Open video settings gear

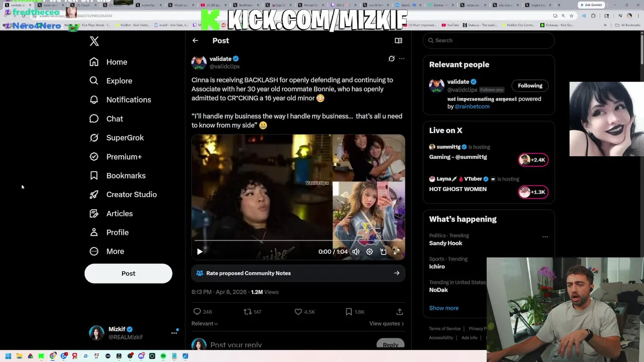pyautogui.click(x=369, y=252)
